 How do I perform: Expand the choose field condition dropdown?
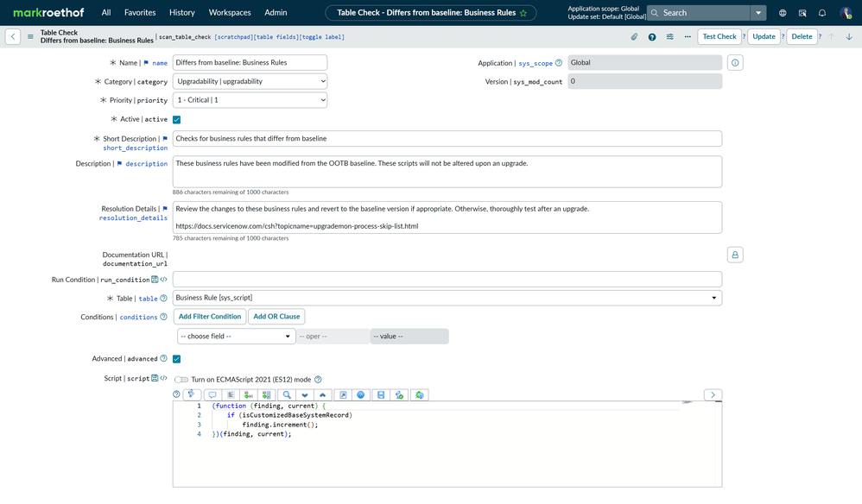(236, 337)
